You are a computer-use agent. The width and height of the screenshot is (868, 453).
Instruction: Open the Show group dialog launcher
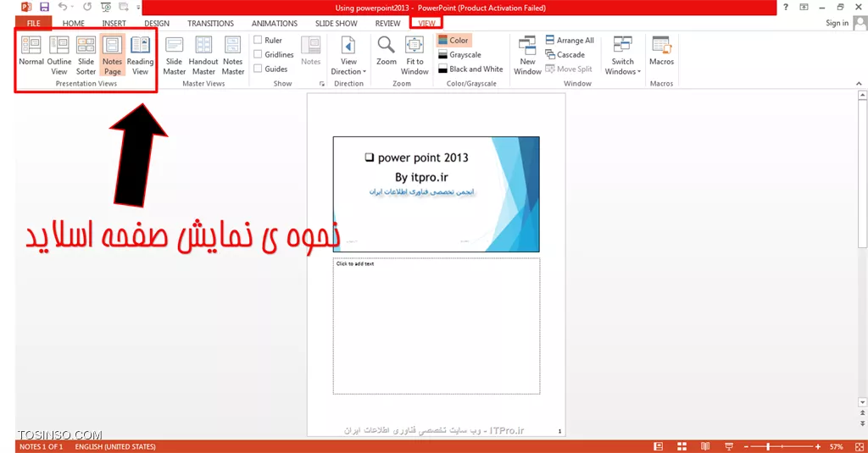(x=321, y=84)
